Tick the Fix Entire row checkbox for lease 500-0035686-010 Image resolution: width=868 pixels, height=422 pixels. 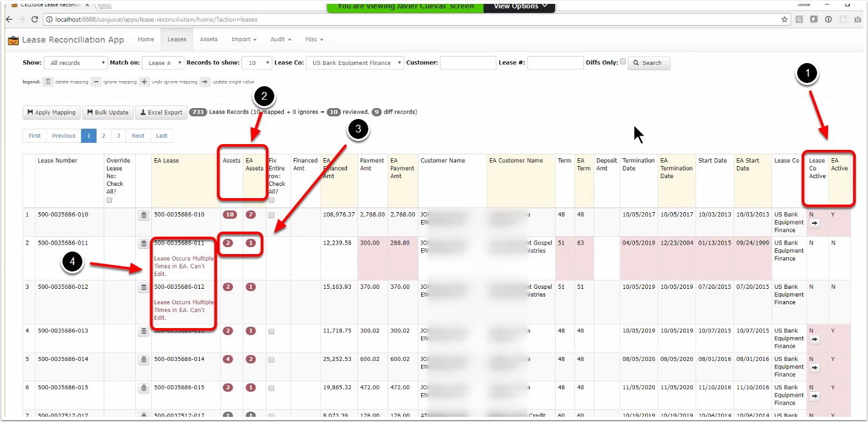coord(272,215)
